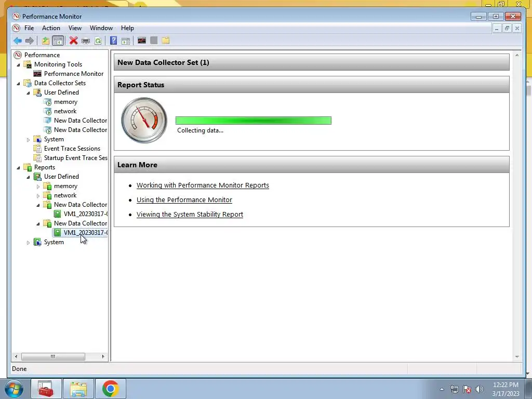Expand System under Data Collector Sets
The image size is (532, 399).
click(x=28, y=139)
